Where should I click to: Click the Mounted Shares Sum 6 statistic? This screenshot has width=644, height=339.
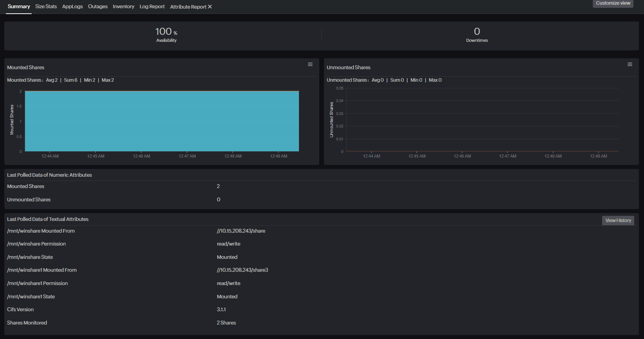coord(71,80)
